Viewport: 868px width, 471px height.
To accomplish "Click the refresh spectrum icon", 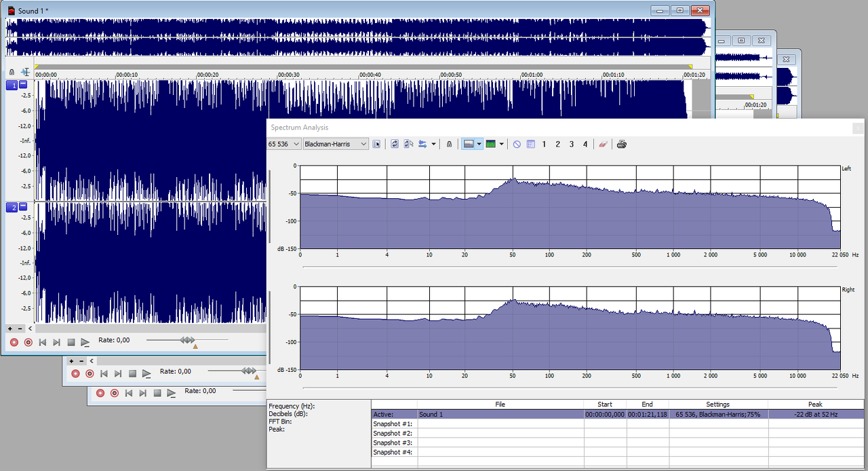I will [395, 145].
